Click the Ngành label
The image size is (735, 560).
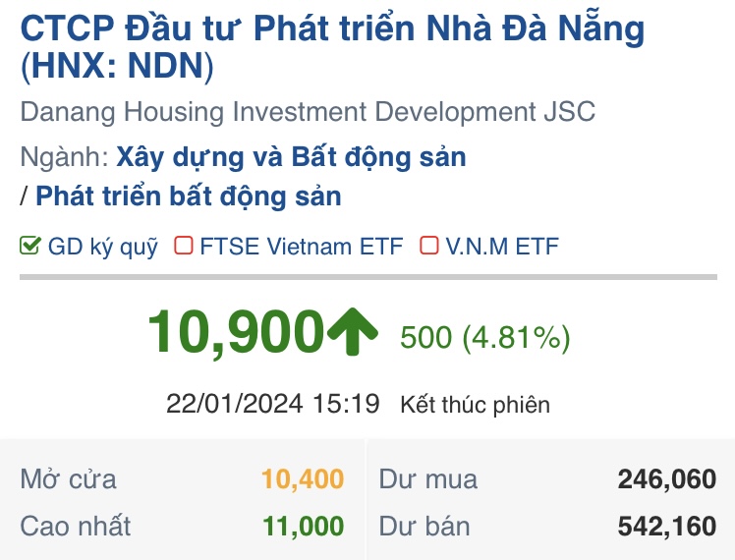(63, 157)
